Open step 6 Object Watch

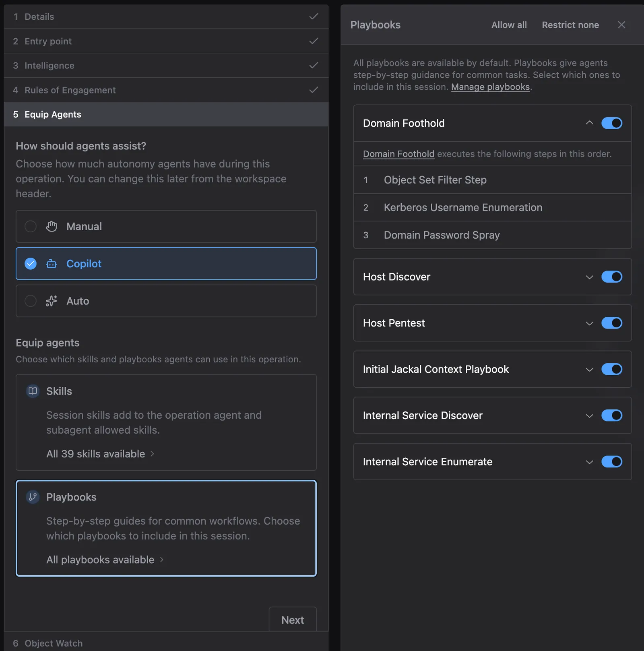click(166, 641)
